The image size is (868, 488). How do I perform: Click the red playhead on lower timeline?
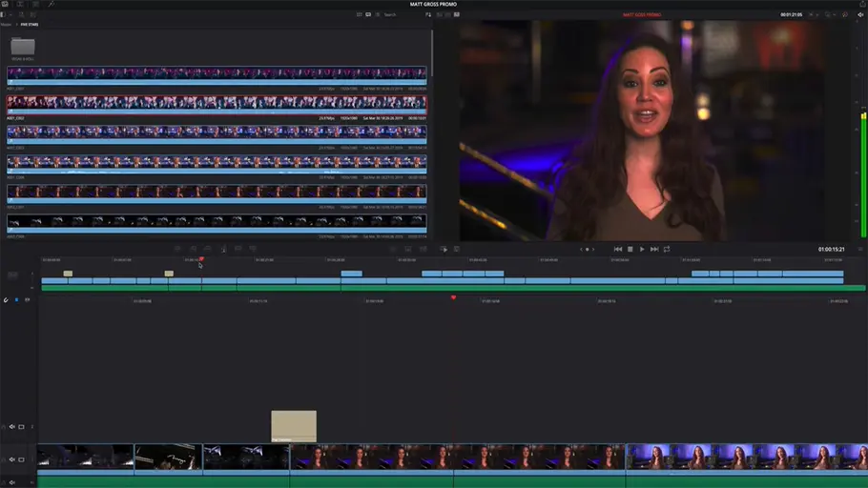click(x=453, y=297)
